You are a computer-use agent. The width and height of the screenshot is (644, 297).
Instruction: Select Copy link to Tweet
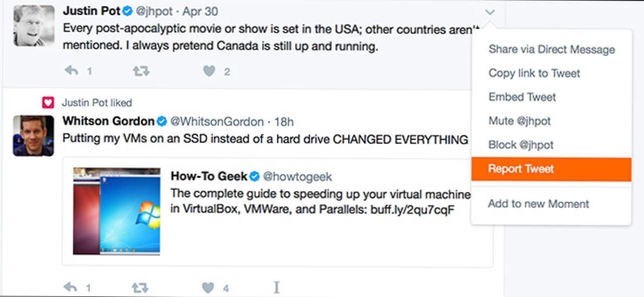click(x=534, y=73)
